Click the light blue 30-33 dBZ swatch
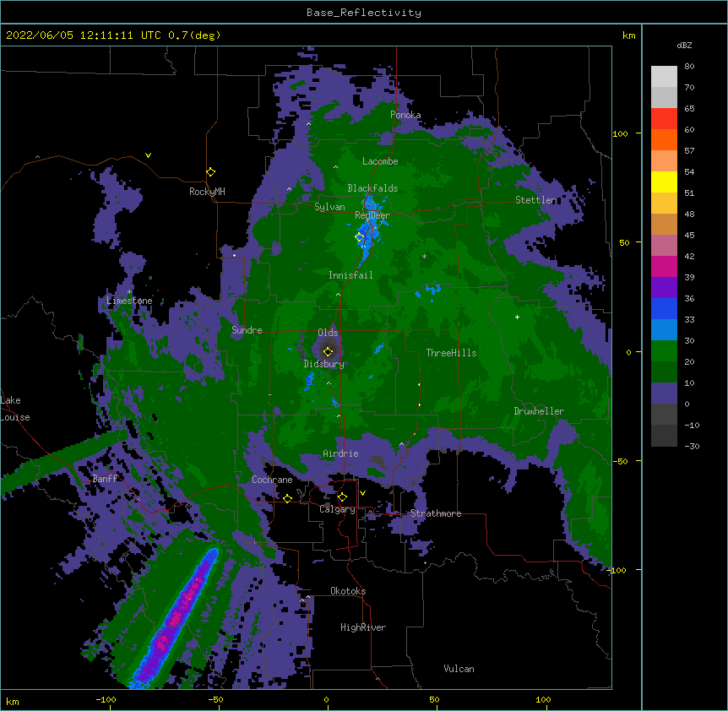The image size is (728, 711). point(664,330)
